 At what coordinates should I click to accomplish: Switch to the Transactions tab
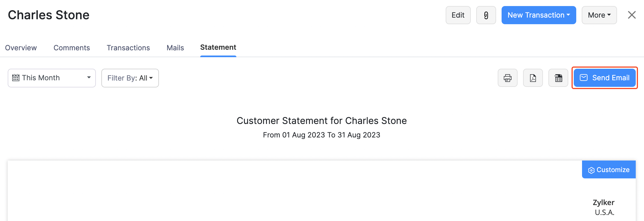click(x=128, y=48)
